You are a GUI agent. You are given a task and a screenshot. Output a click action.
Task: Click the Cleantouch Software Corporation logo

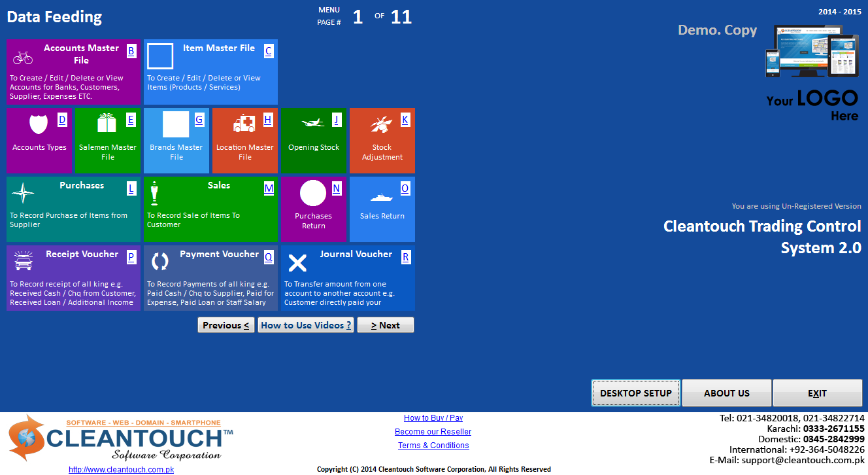[120, 438]
